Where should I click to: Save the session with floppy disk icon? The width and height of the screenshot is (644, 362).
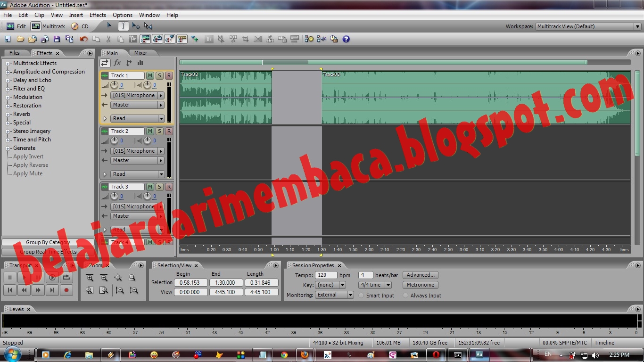[57, 39]
